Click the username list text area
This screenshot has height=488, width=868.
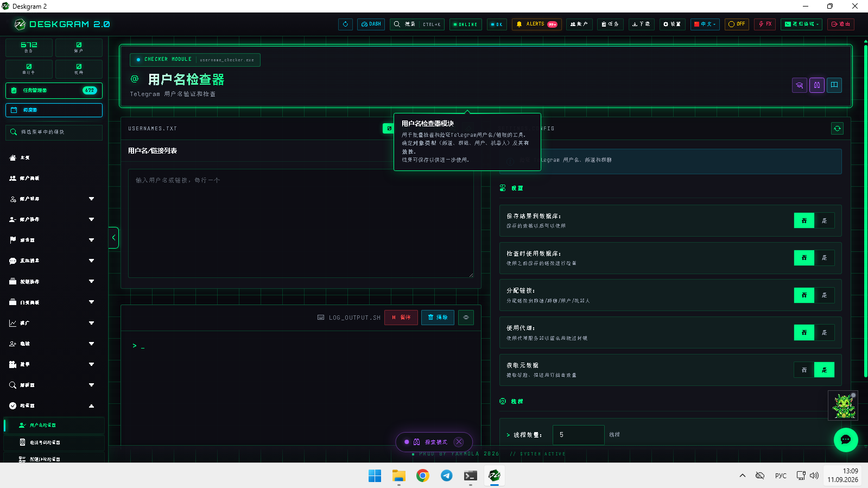[301, 223]
